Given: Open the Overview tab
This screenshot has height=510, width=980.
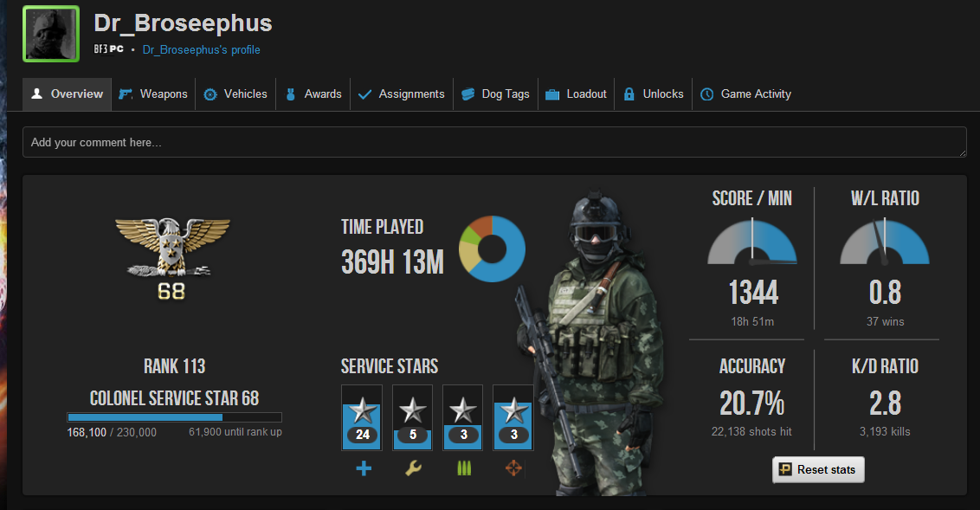Looking at the screenshot, I should pyautogui.click(x=67, y=94).
